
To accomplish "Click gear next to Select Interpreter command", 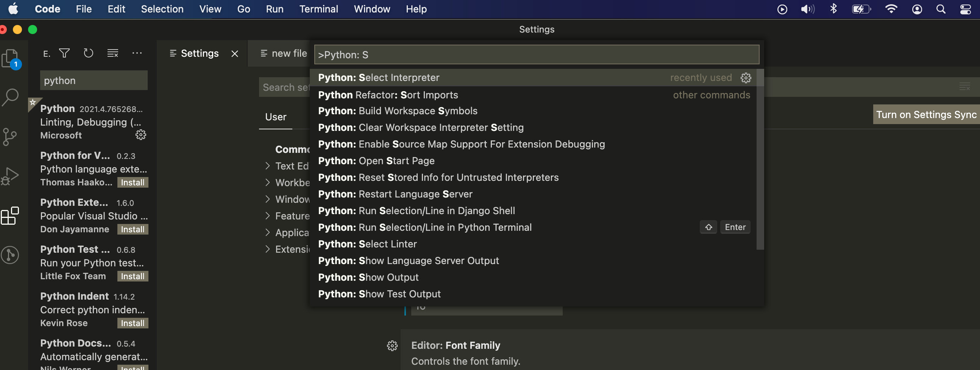I will (x=746, y=78).
